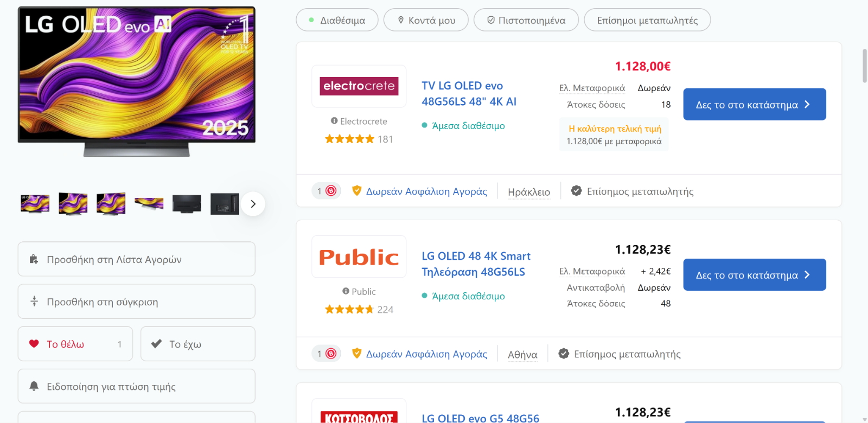This screenshot has width=868, height=423.
Task: Enable the Πιστοποιημένα filter chip
Action: coord(526,20)
